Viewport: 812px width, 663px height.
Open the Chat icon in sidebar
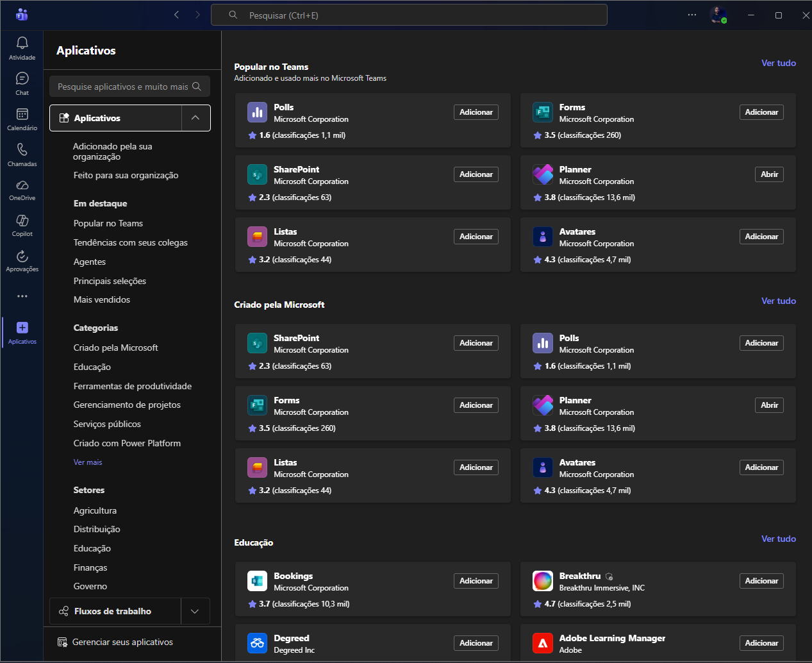coord(22,79)
